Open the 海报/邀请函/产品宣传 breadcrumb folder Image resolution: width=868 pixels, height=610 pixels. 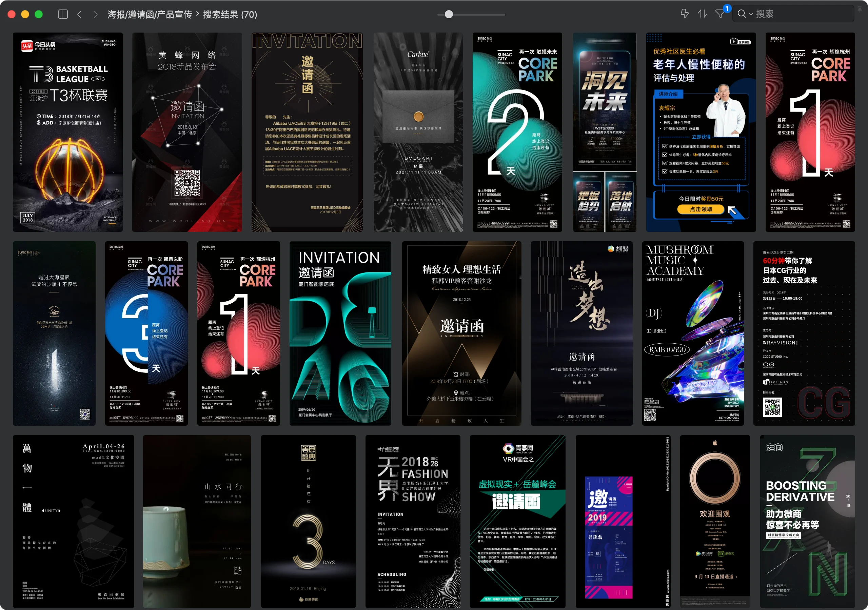click(x=150, y=14)
